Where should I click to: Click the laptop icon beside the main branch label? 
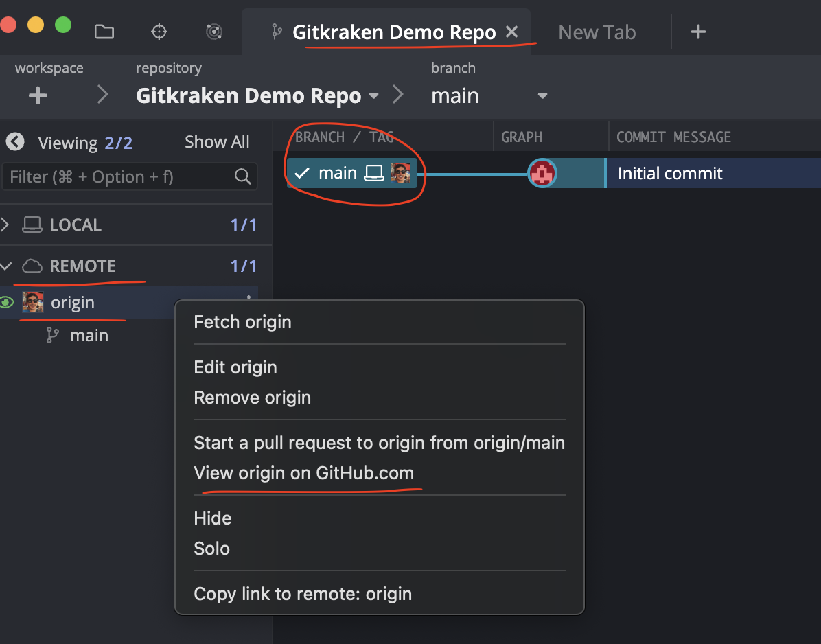(x=373, y=173)
